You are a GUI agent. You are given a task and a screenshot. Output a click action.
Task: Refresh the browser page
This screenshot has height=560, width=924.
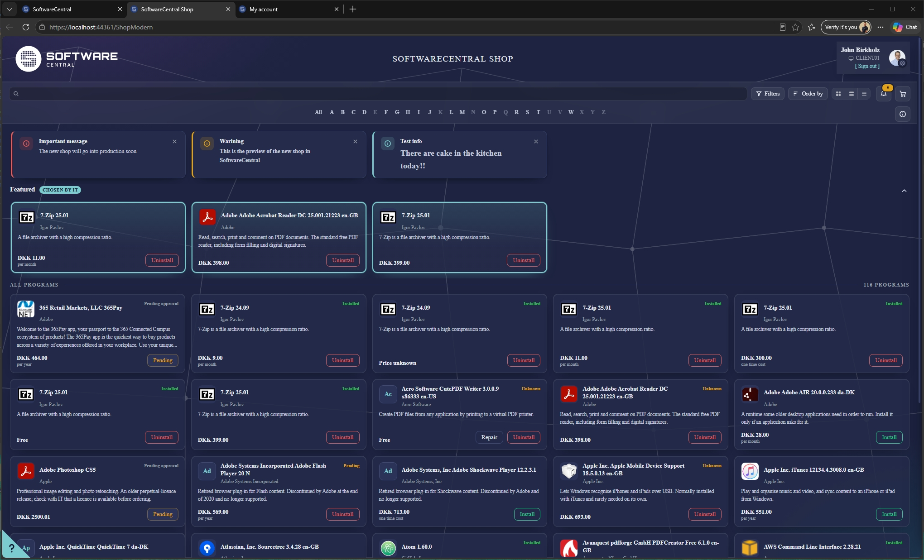point(26,27)
